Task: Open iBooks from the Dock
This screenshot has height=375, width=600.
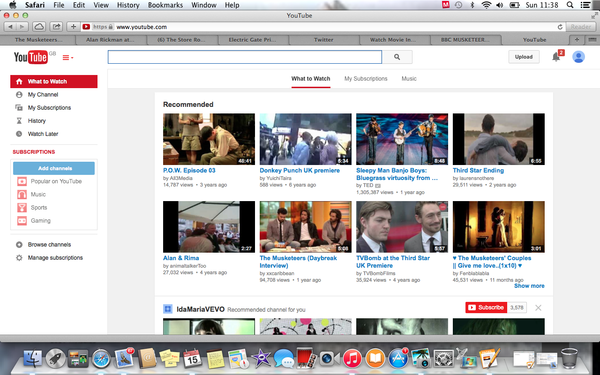Action: [x=375, y=359]
